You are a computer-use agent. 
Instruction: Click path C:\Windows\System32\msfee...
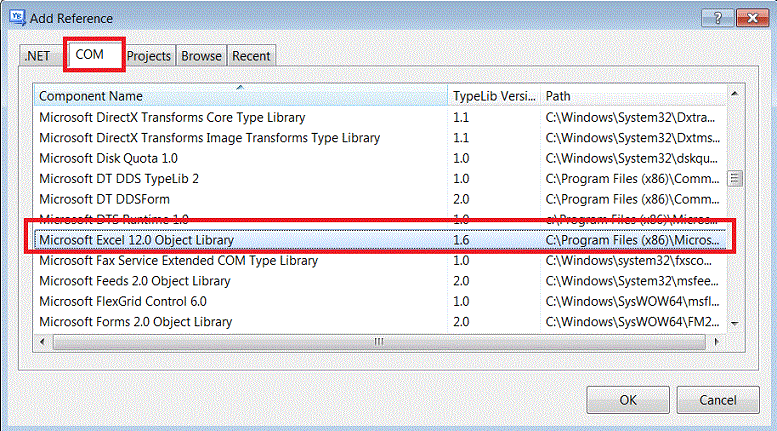(632, 281)
